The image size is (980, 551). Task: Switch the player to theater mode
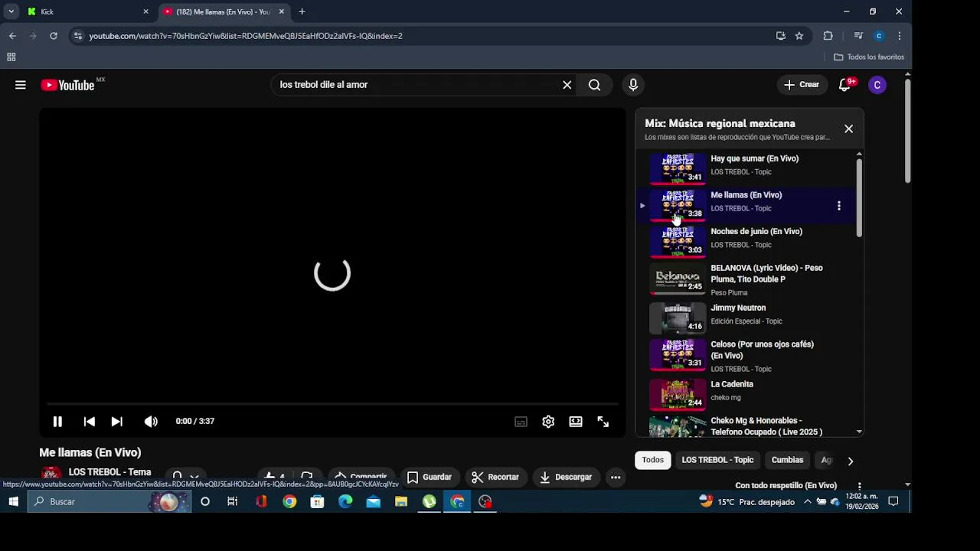coord(576,422)
